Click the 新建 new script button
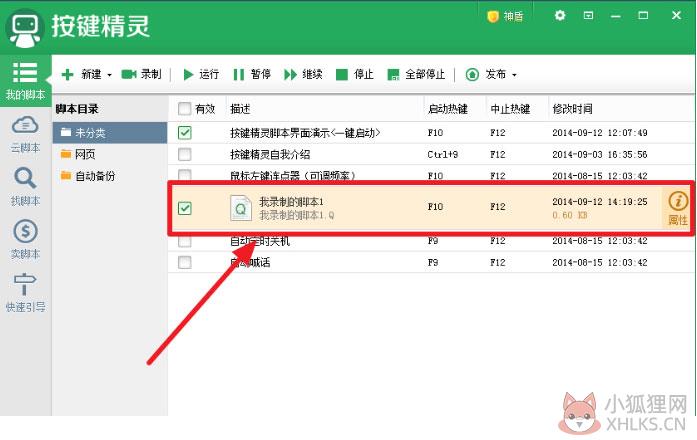This screenshot has height=440, width=697. coord(81,74)
